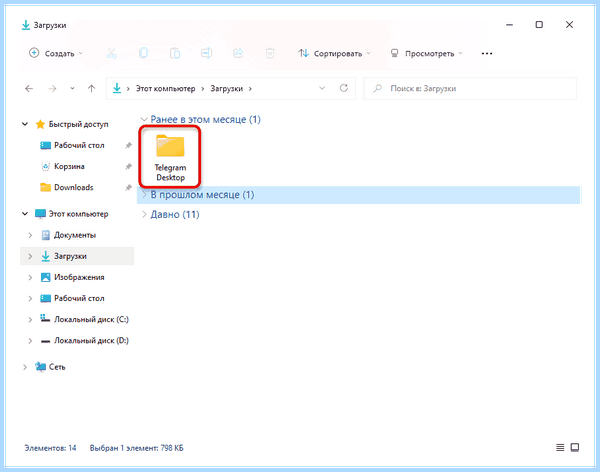This screenshot has height=472, width=600.
Task: Select Рабочий стол under Этот компьютер
Action: (79, 298)
